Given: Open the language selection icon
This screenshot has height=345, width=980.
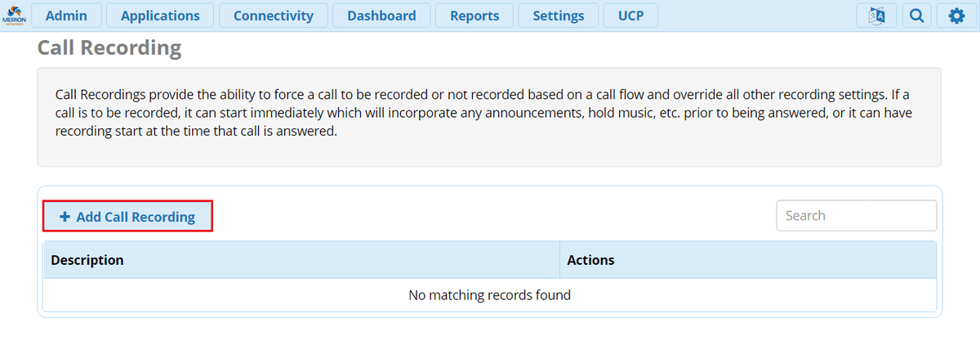Looking at the screenshot, I should (x=878, y=16).
